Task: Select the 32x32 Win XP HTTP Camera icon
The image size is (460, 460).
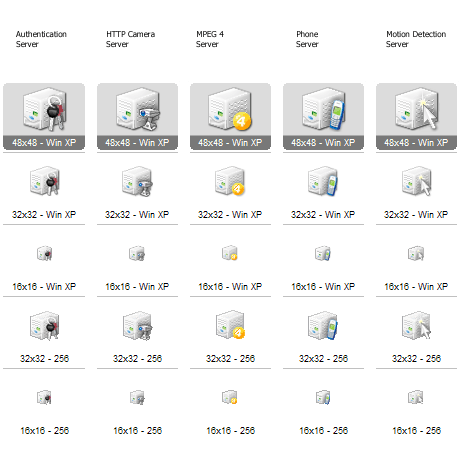Action: tap(137, 182)
